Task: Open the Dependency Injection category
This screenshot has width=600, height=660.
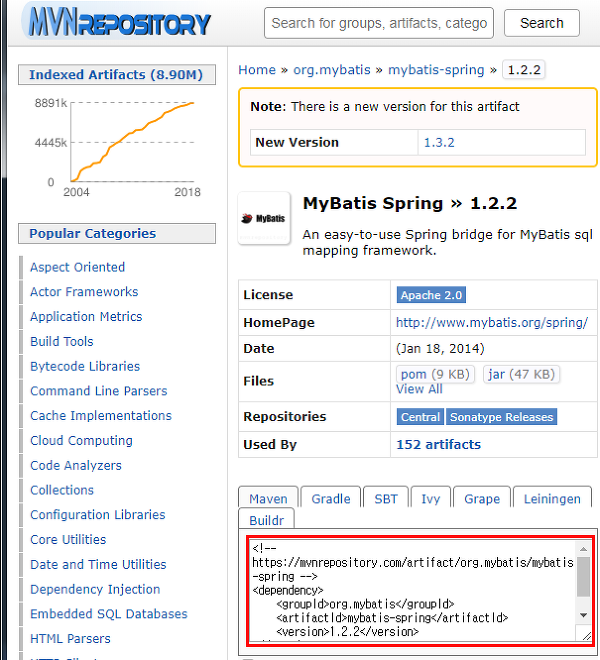Action: tap(95, 589)
